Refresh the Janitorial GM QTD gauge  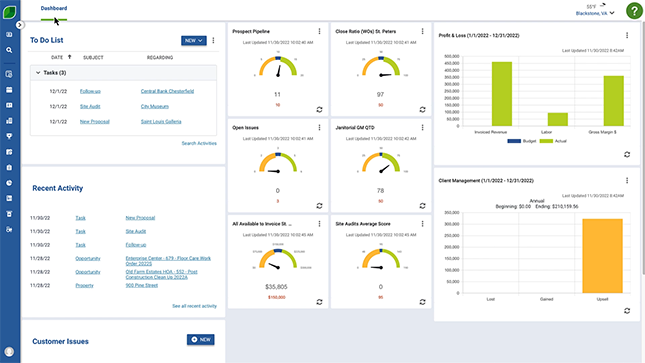coord(422,206)
